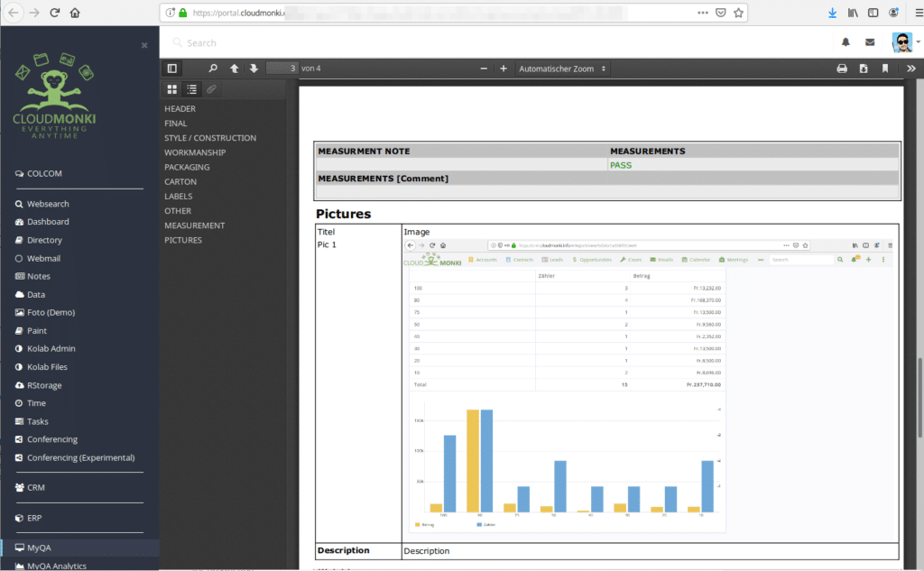Open Data in the sidebar
Screen dimensions: 924x571
[x=30, y=294]
